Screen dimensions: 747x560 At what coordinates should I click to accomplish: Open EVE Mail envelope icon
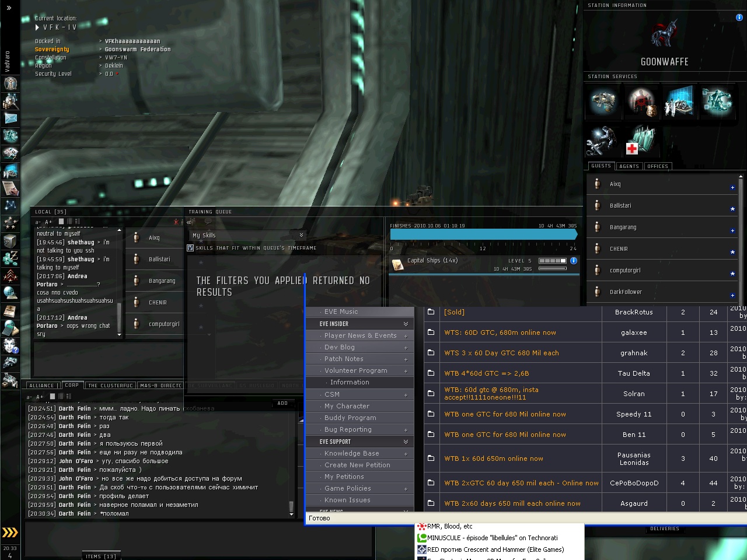pos(10,118)
